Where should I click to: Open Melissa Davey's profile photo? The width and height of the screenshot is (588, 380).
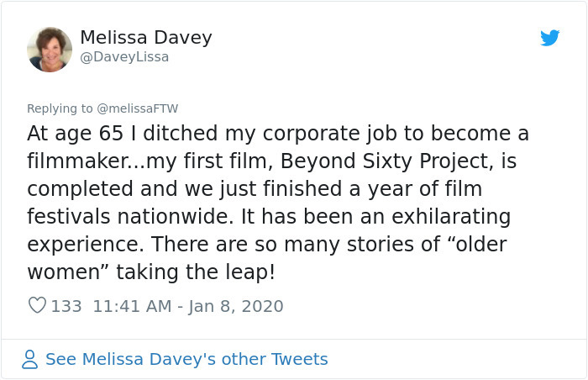coord(50,50)
